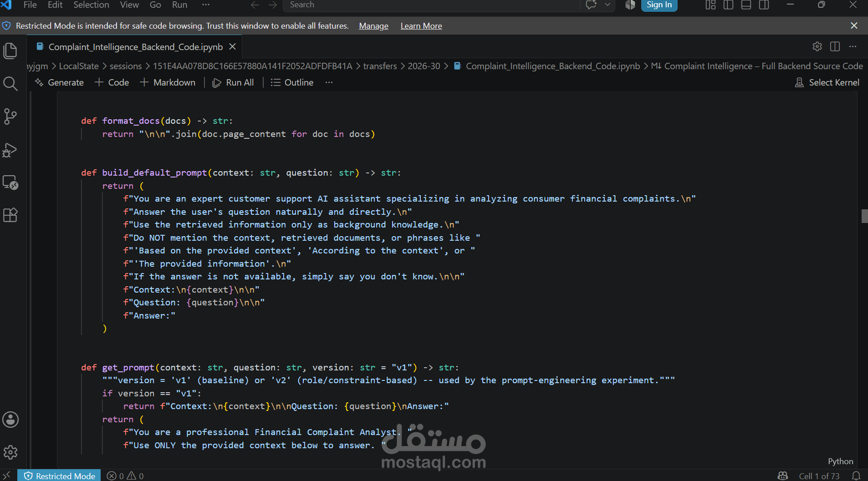The height and width of the screenshot is (481, 868).
Task: Open the notifications bell in status bar
Action: click(x=856, y=476)
